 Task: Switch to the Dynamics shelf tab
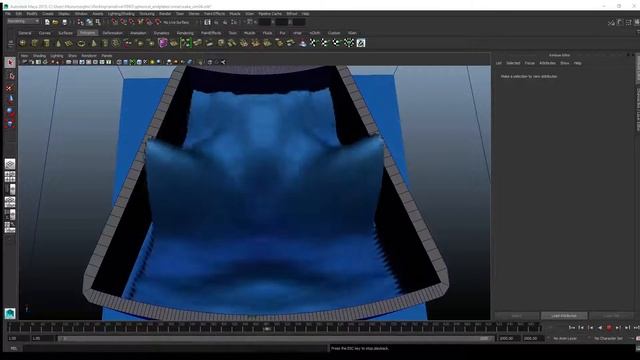tap(161, 33)
